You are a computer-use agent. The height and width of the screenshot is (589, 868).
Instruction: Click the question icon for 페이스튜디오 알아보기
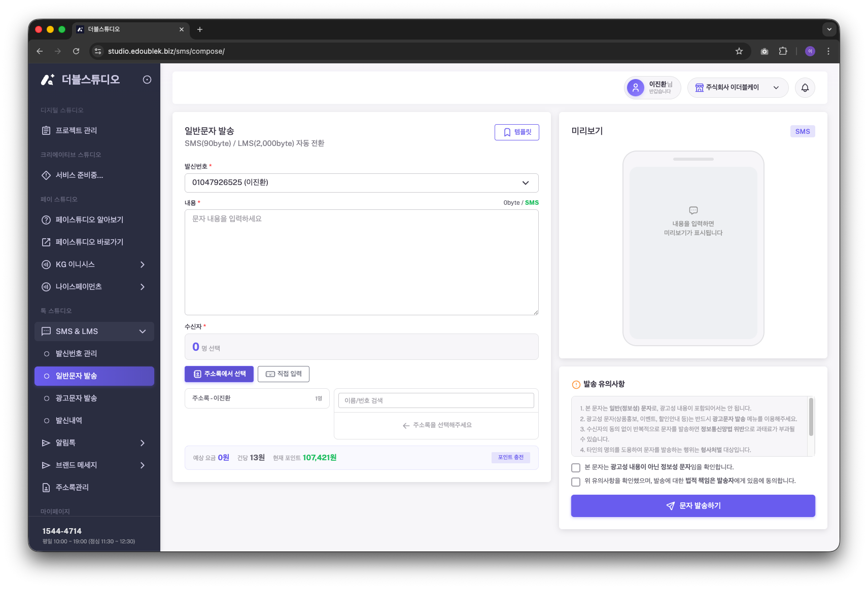[46, 220]
